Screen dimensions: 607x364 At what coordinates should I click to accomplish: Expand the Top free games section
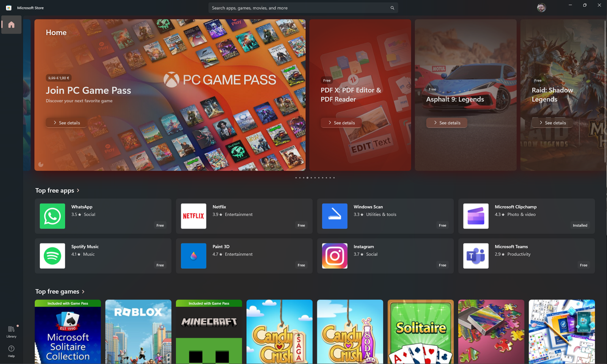coord(60,292)
